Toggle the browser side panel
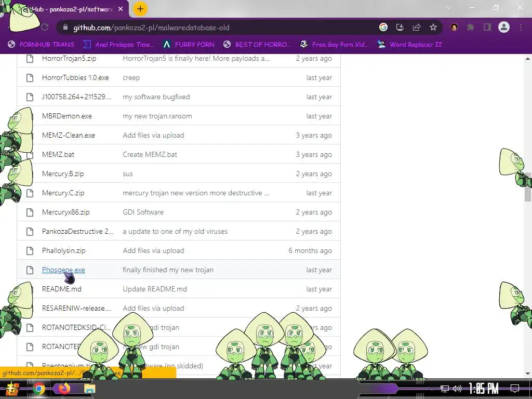This screenshot has width=532, height=399. pyautogui.click(x=487, y=27)
